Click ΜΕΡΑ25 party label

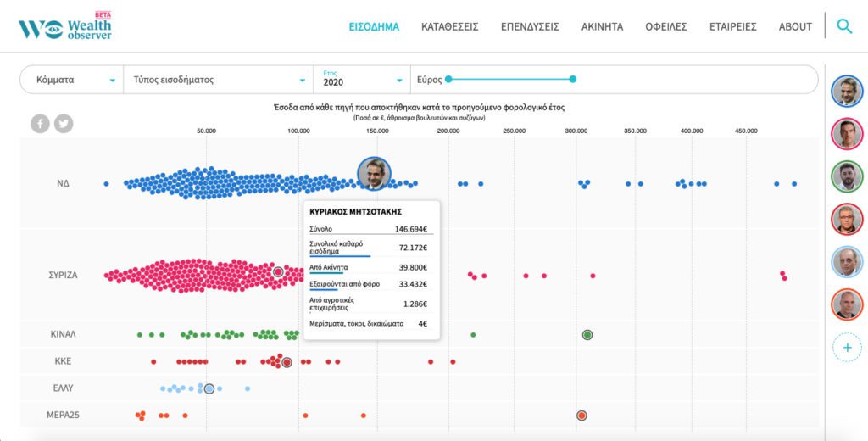click(x=63, y=415)
